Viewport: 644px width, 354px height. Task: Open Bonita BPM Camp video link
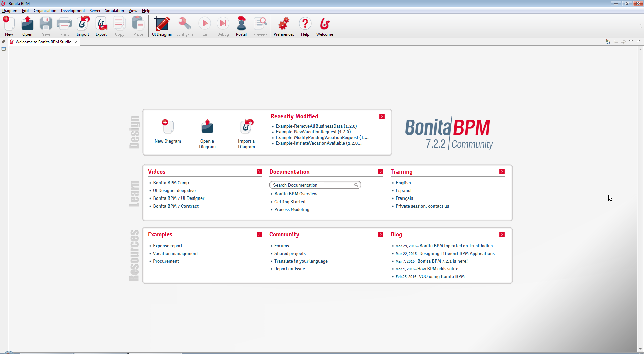click(x=171, y=183)
